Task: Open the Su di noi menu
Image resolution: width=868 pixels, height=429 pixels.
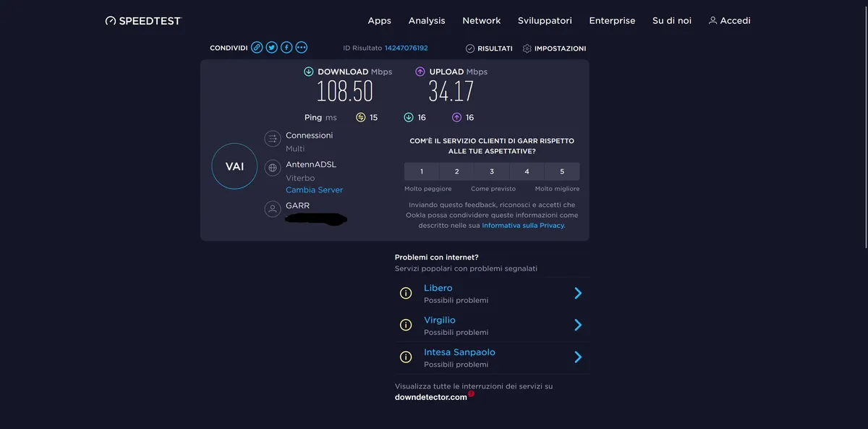Action: click(672, 21)
